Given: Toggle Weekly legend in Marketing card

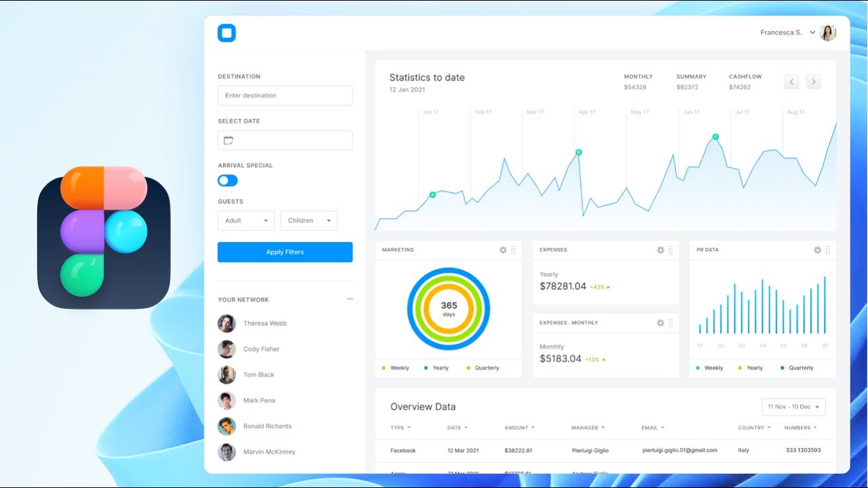Looking at the screenshot, I should pyautogui.click(x=395, y=368).
